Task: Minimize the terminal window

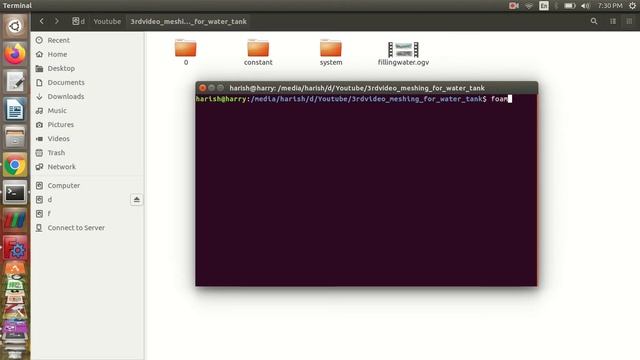Action: (x=211, y=88)
